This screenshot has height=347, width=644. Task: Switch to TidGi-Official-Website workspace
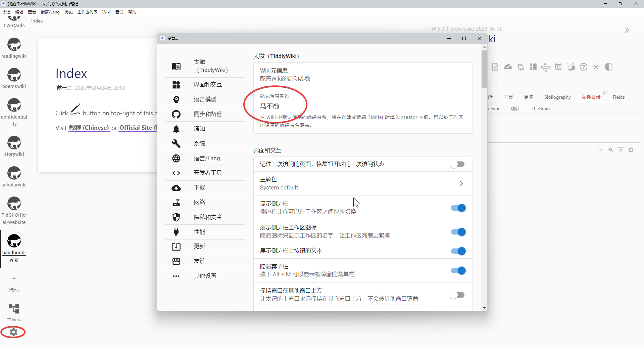coord(14,211)
